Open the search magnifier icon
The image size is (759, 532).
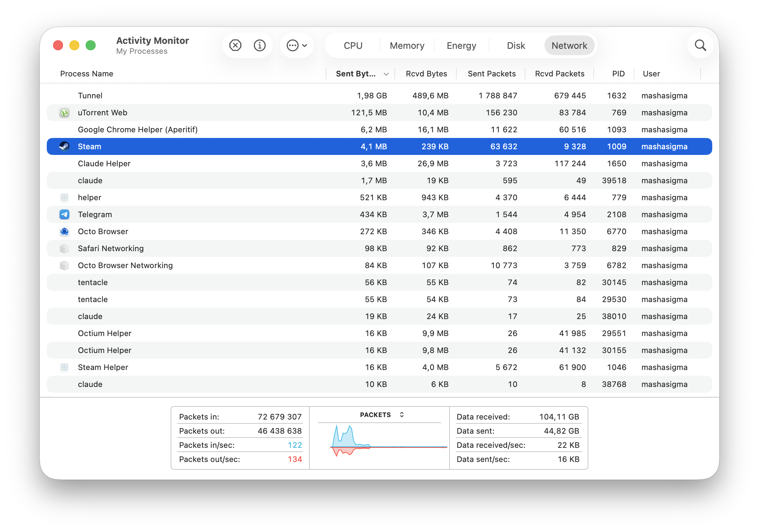(x=700, y=45)
